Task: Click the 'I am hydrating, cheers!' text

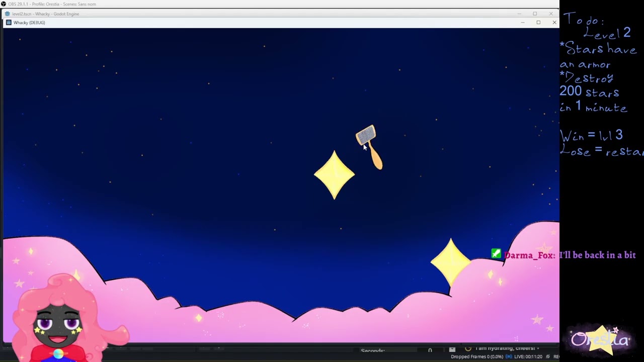Action: 506,348
